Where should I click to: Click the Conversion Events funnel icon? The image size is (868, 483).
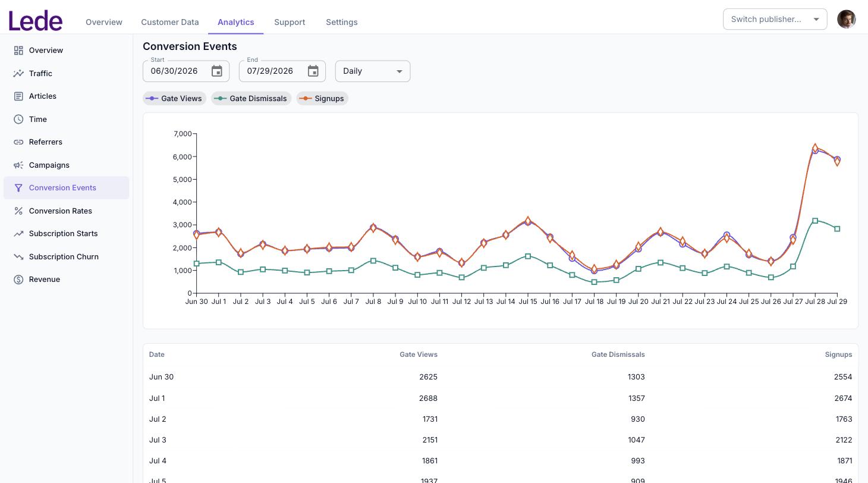tap(18, 188)
